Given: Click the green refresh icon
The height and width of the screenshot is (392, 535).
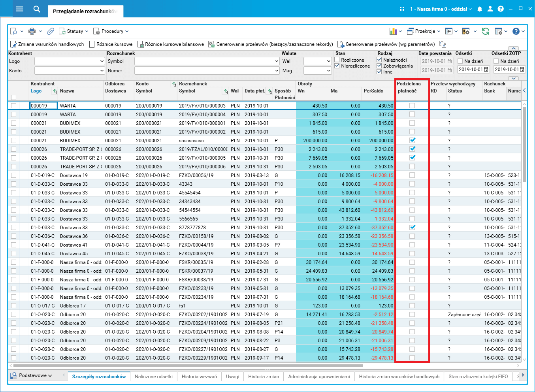Looking at the screenshot, I should point(486,31).
